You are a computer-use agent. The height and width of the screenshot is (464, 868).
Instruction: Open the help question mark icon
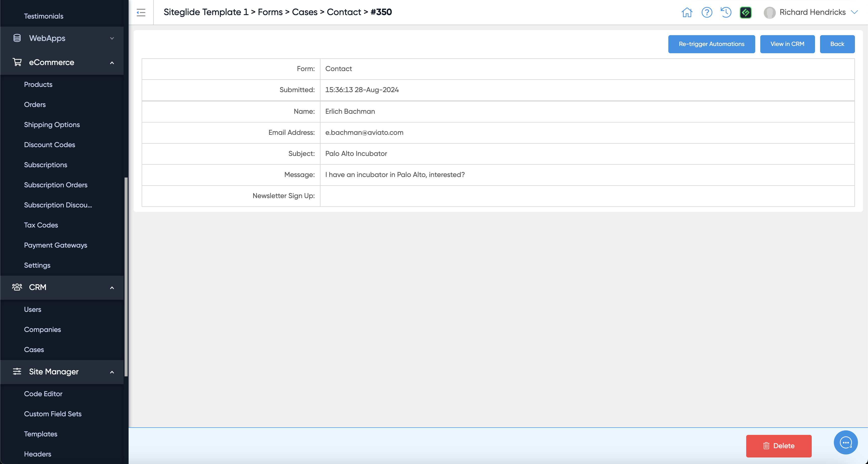pyautogui.click(x=707, y=13)
